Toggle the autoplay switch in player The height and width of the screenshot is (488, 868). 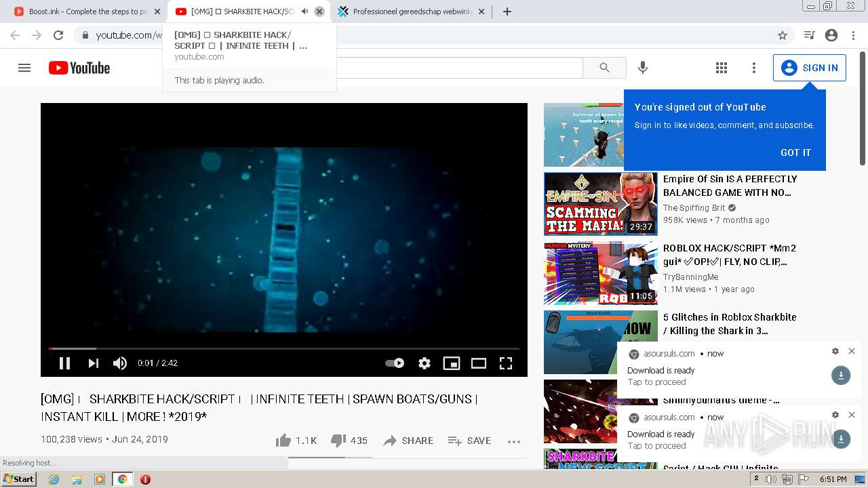click(x=395, y=363)
